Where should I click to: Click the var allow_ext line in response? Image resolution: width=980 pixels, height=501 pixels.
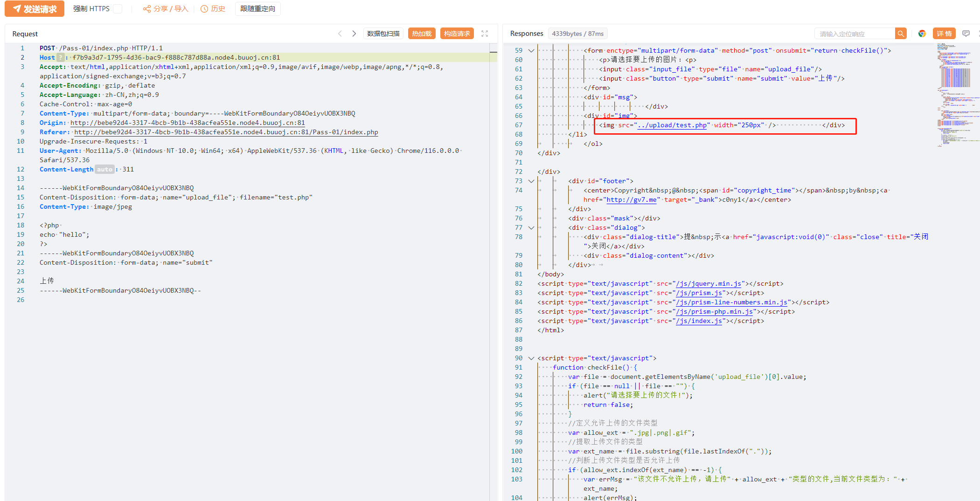pyautogui.click(x=632, y=432)
